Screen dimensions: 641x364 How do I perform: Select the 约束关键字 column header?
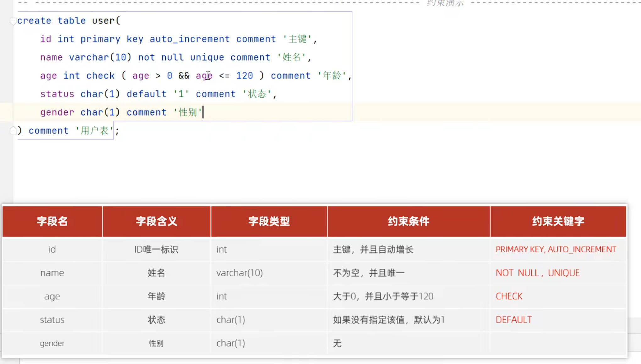(x=558, y=221)
